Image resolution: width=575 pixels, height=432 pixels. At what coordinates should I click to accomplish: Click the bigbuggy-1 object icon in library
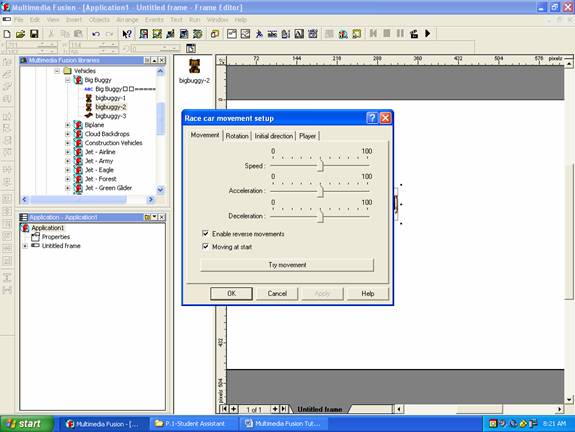click(88, 98)
